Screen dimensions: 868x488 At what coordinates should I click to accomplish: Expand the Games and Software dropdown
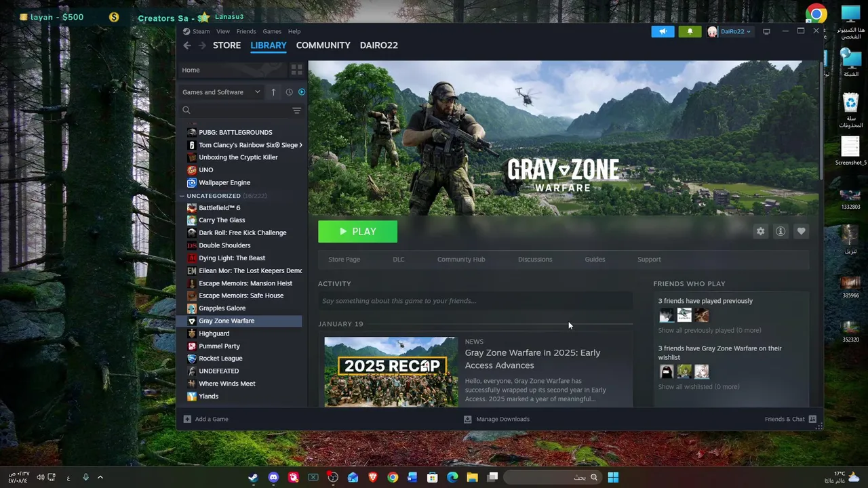(x=221, y=92)
